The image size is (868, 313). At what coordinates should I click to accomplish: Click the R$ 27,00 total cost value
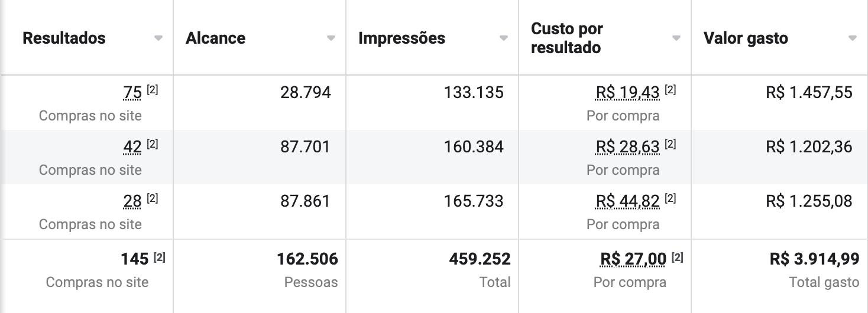pos(633,259)
